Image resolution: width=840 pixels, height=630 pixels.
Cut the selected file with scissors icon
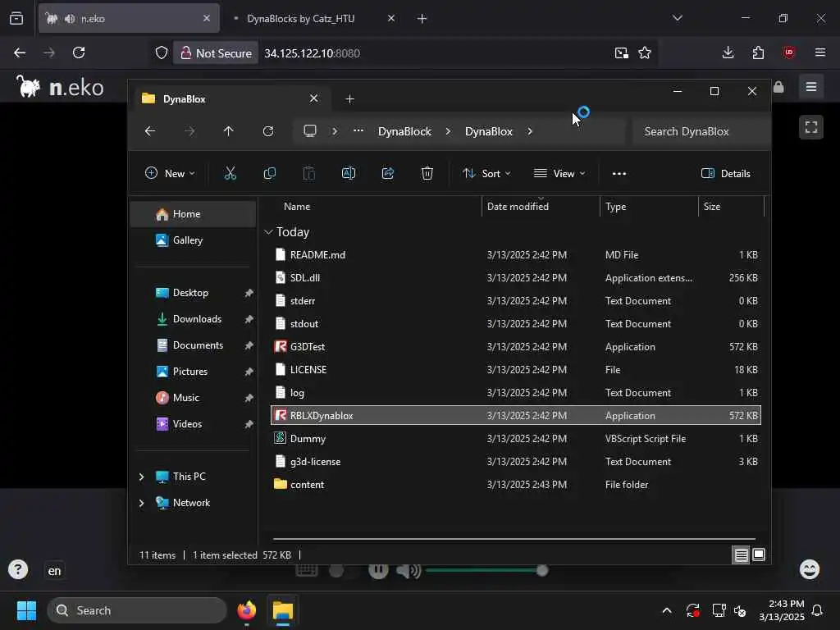[230, 173]
